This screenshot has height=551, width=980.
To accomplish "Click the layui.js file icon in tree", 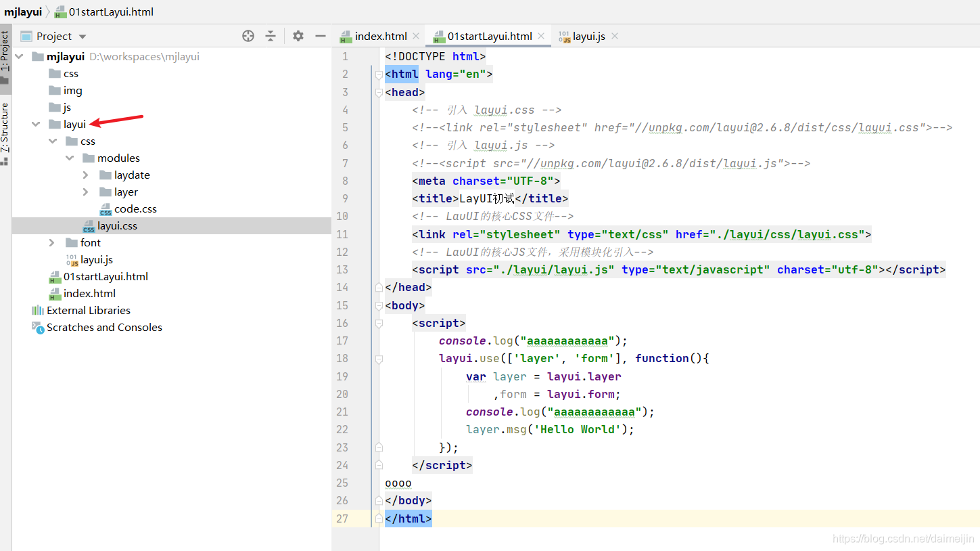I will (72, 261).
